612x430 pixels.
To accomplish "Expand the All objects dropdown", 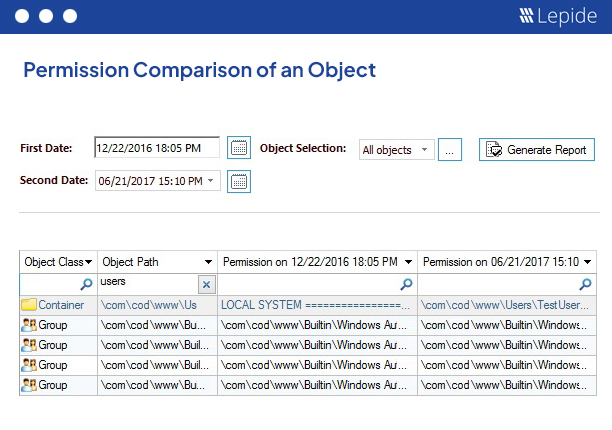I will point(424,149).
